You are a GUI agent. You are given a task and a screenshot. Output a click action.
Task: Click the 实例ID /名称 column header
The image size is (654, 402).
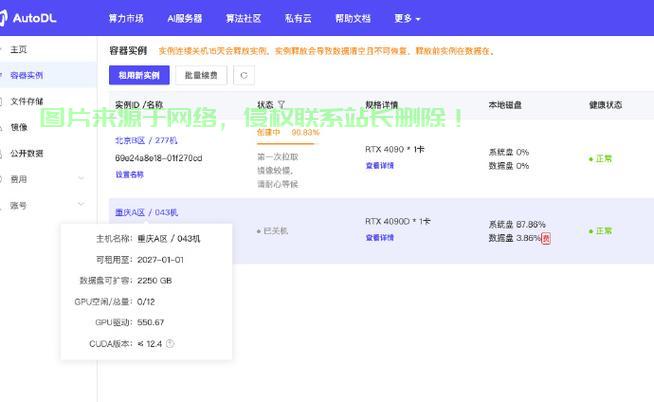pyautogui.click(x=139, y=105)
